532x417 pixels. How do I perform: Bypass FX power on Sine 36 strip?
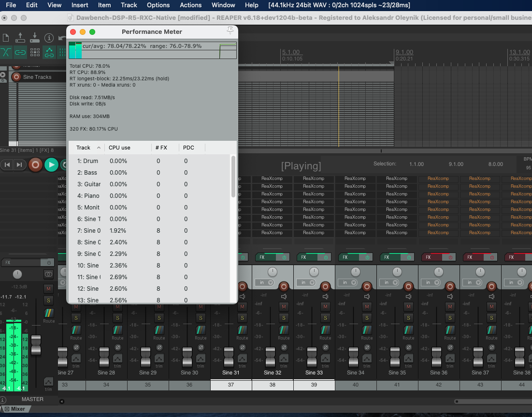coord(450,257)
